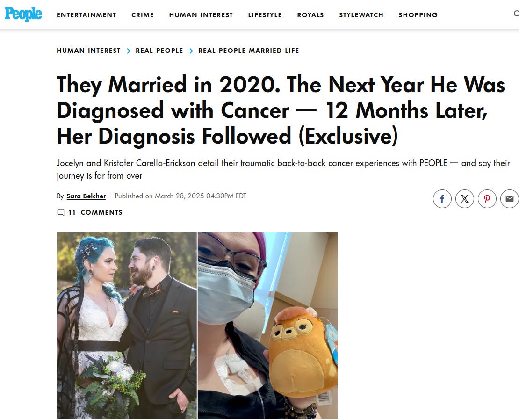This screenshot has width=519, height=420.
Task: View the 11 Comments link
Action: [x=95, y=212]
